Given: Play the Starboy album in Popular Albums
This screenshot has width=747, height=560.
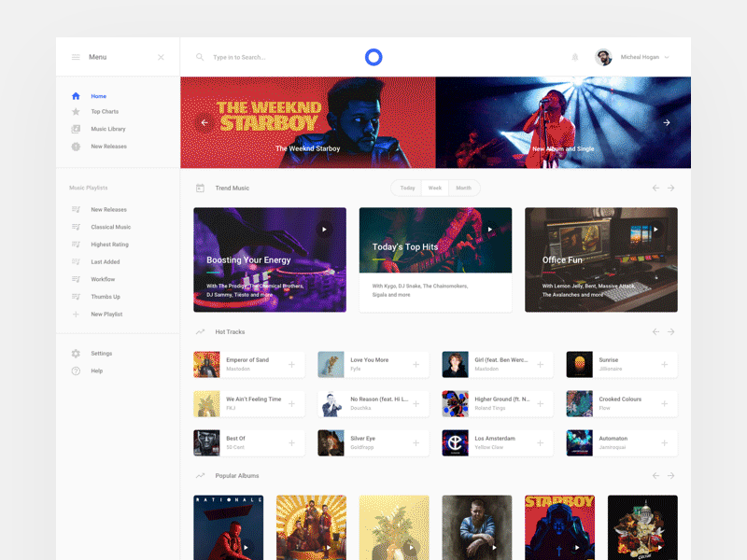Looking at the screenshot, I should point(577,548).
